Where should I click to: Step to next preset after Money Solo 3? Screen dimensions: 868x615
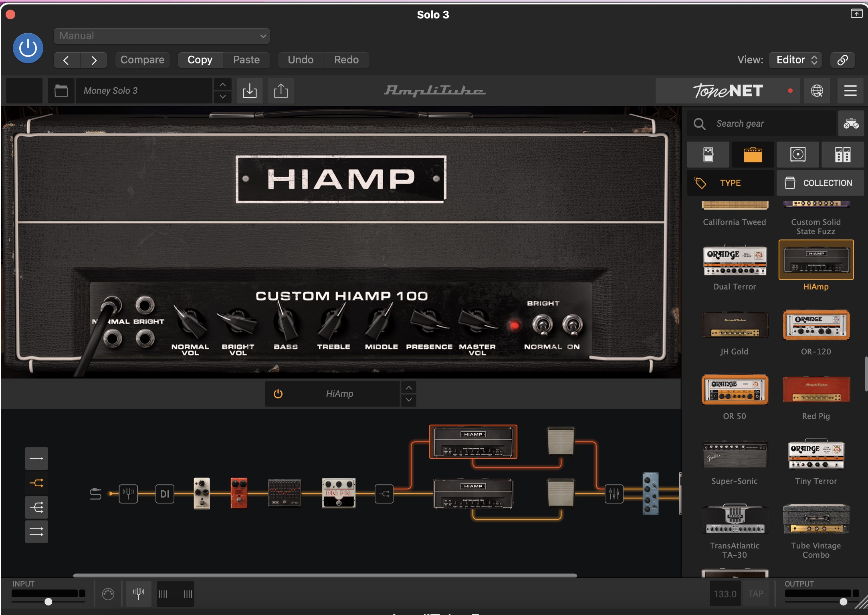tap(222, 97)
